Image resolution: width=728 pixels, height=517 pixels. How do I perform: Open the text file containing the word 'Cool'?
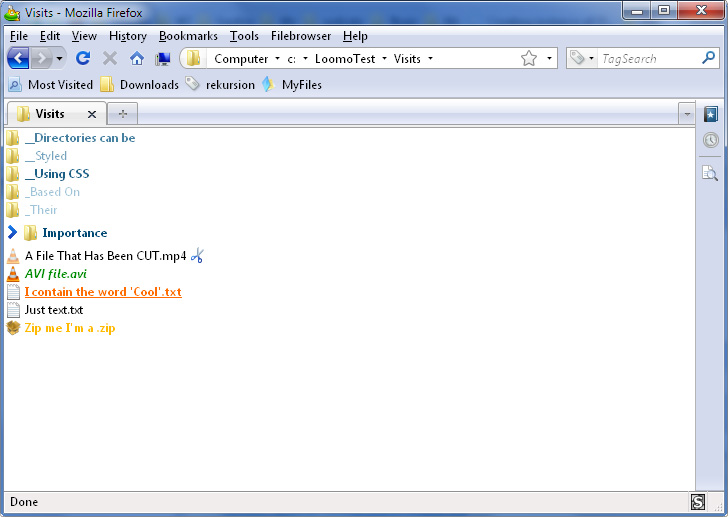tap(103, 292)
